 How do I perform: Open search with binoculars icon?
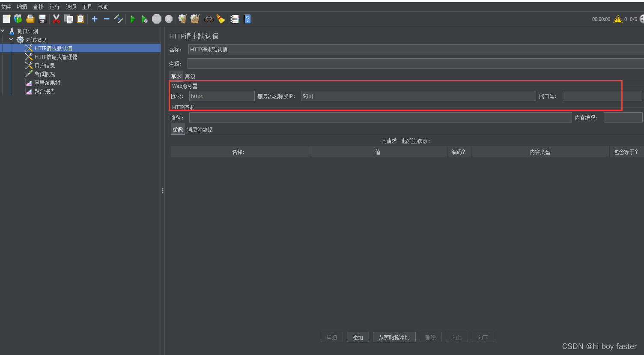pos(209,19)
